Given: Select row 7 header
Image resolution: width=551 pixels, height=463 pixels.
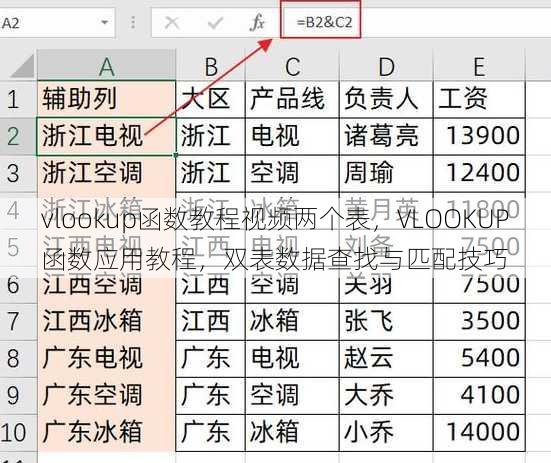Looking at the screenshot, I should [18, 321].
